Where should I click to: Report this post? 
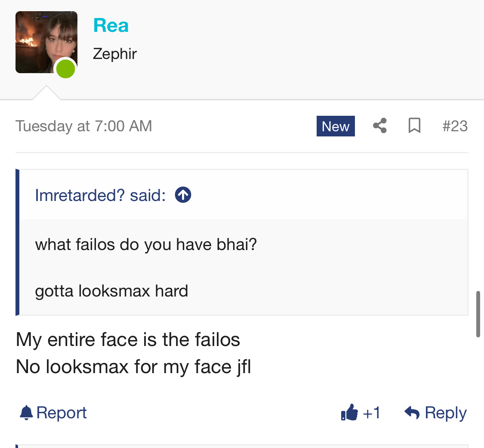[53, 412]
